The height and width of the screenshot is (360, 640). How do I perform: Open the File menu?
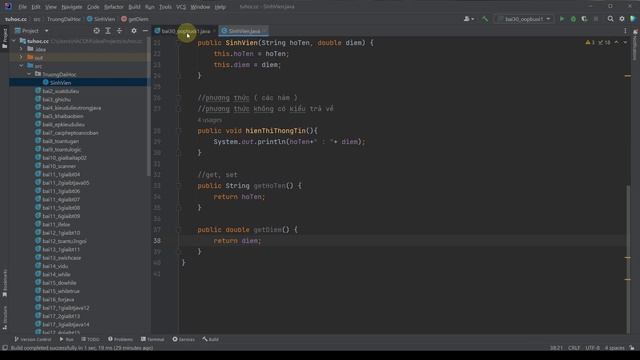tap(22, 7)
